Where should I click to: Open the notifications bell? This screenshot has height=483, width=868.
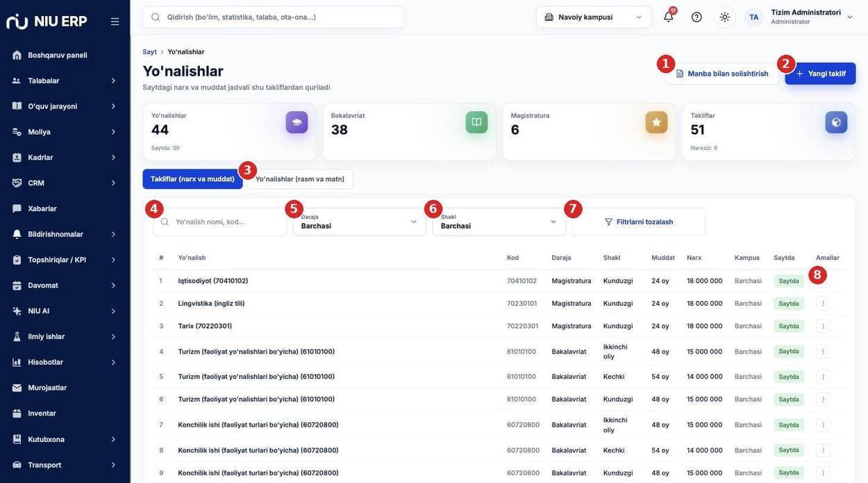click(669, 17)
